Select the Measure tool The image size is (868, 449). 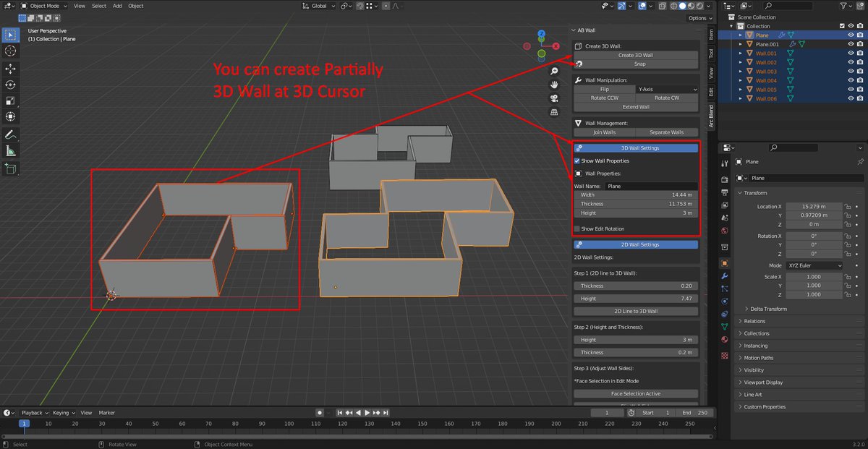point(11,152)
